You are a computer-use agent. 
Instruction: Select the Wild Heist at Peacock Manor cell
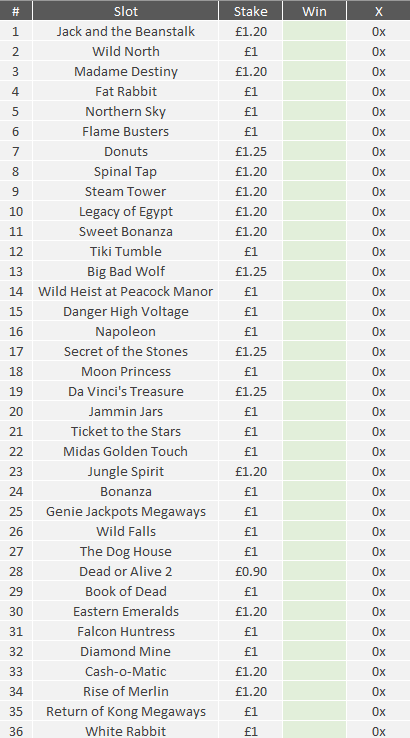(x=126, y=291)
